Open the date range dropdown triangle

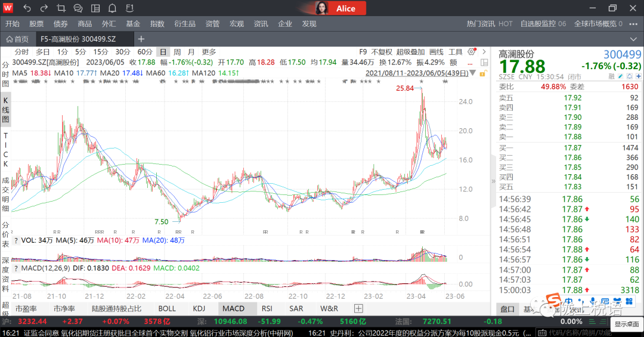point(473,73)
